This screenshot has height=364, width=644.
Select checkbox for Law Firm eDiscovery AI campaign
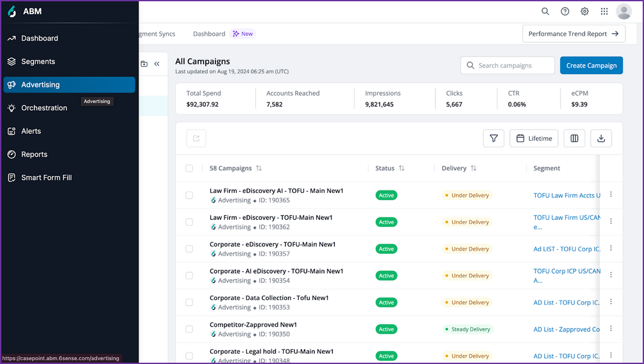point(189,195)
